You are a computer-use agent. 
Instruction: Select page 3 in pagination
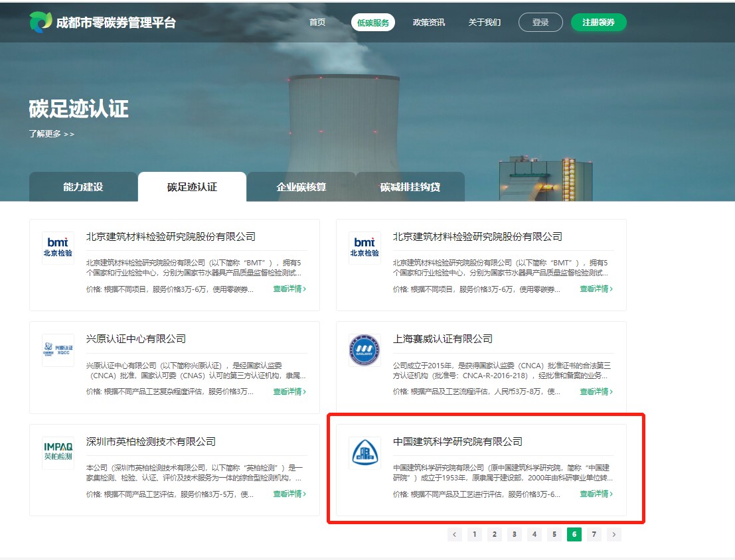(515, 534)
